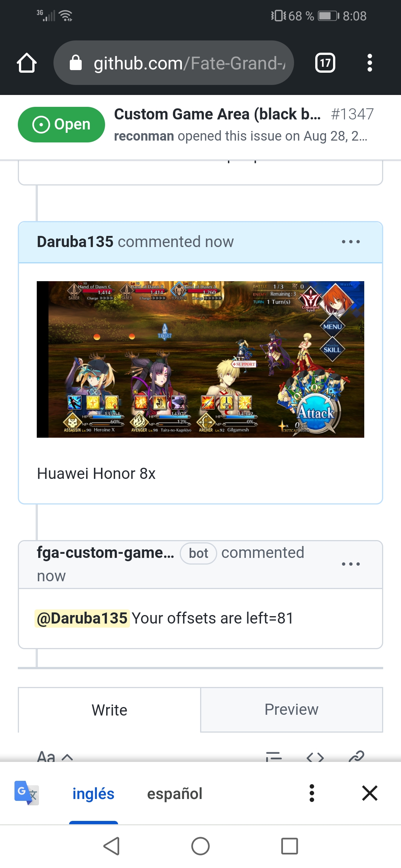Click the quote formatting icon

pyautogui.click(x=274, y=757)
